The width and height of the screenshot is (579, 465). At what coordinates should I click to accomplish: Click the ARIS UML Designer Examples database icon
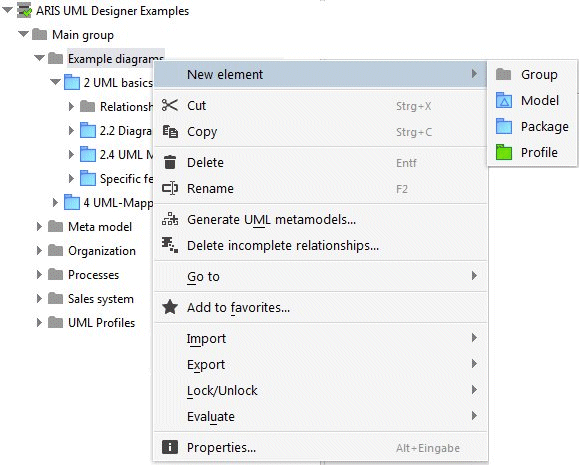coord(24,10)
